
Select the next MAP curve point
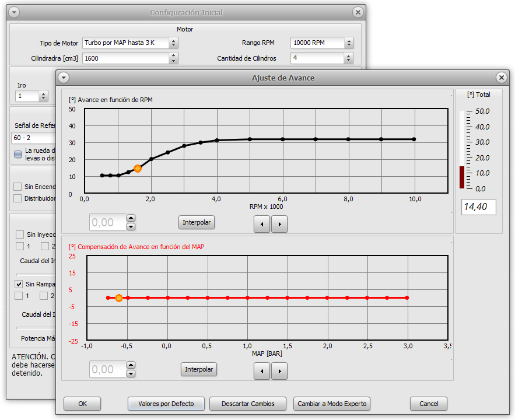[279, 371]
